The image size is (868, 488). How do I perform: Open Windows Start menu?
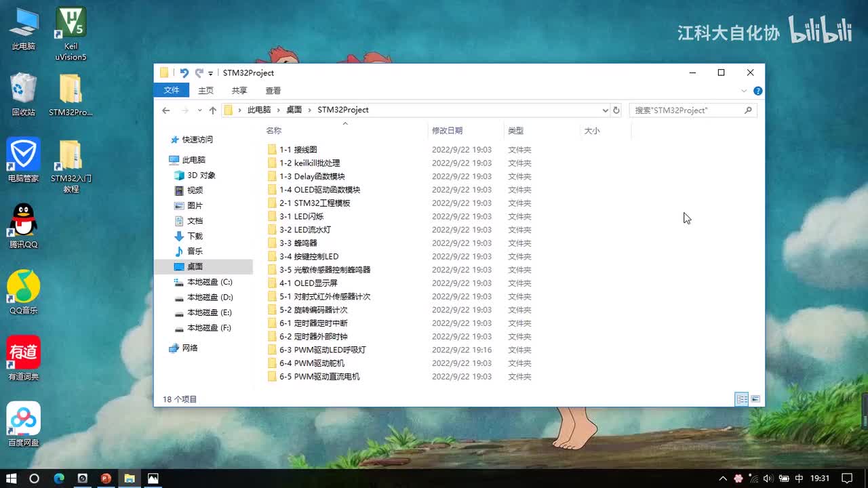pos(12,478)
